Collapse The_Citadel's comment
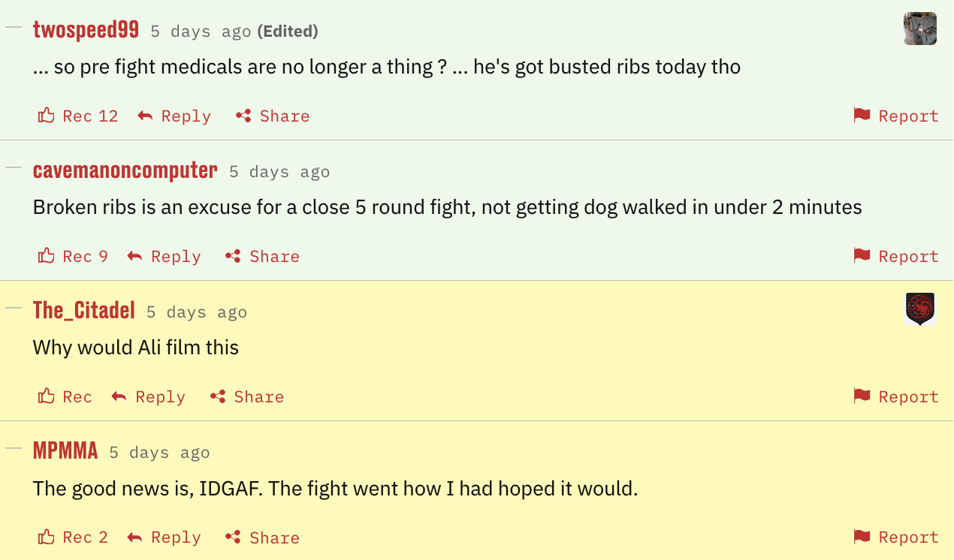This screenshot has height=560, width=954. click(14, 308)
